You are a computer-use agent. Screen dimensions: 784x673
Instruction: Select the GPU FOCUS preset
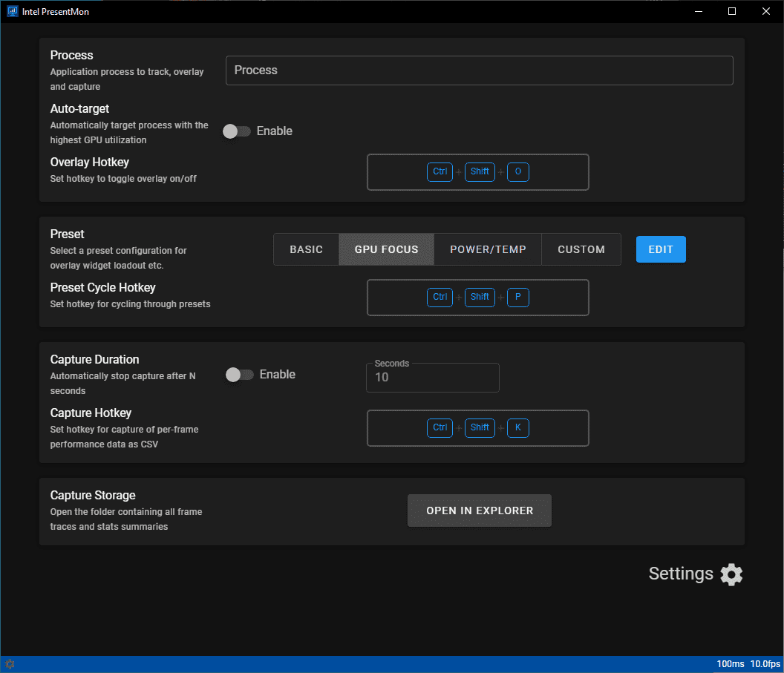click(x=387, y=249)
